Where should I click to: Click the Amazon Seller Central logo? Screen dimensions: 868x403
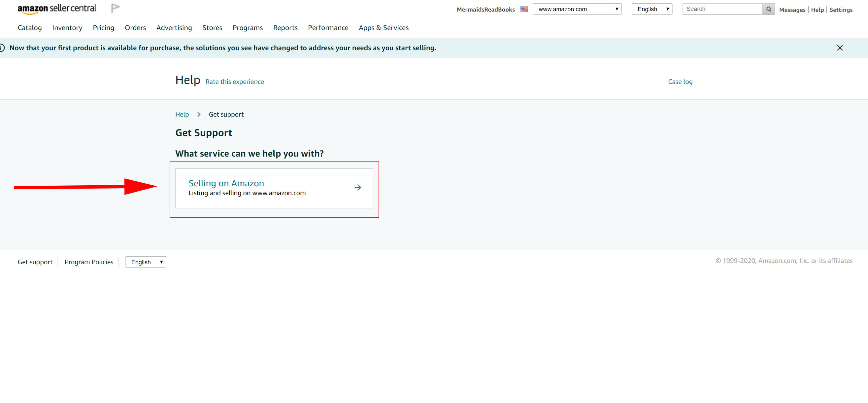pyautogui.click(x=57, y=9)
